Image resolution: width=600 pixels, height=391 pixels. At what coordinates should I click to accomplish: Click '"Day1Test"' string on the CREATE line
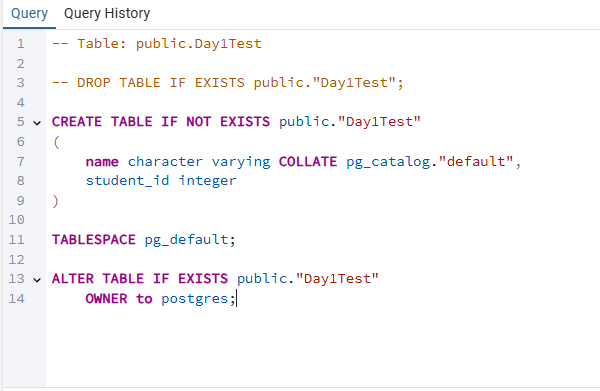[x=379, y=122]
